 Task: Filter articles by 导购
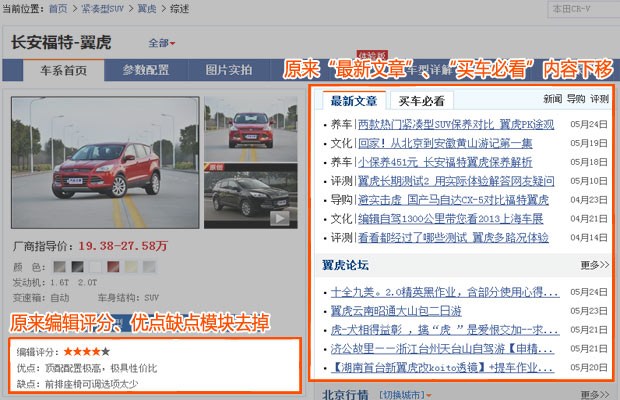[x=576, y=99]
